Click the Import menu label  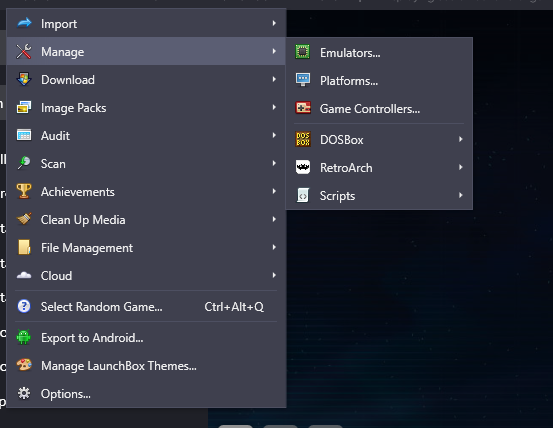coord(59,24)
